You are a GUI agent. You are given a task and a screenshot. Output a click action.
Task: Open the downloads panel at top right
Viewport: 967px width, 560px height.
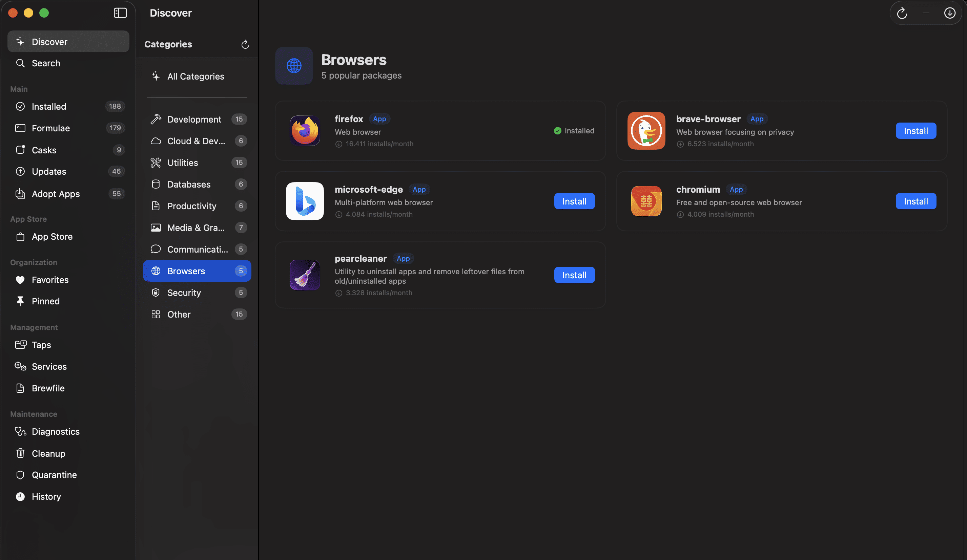coord(950,13)
